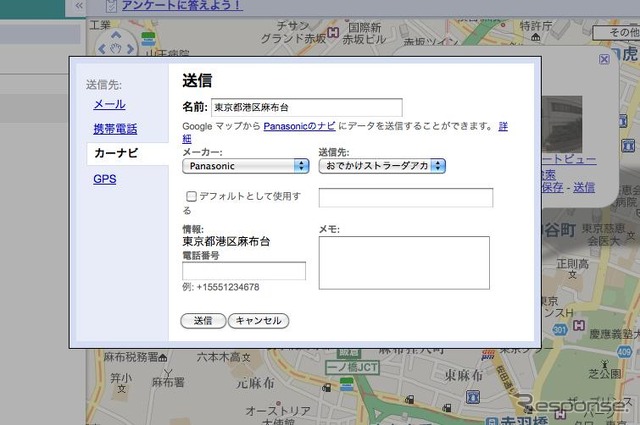The height and width of the screenshot is (425, 640).
Task: Collapse the left side panel arrow
Action: point(79,6)
